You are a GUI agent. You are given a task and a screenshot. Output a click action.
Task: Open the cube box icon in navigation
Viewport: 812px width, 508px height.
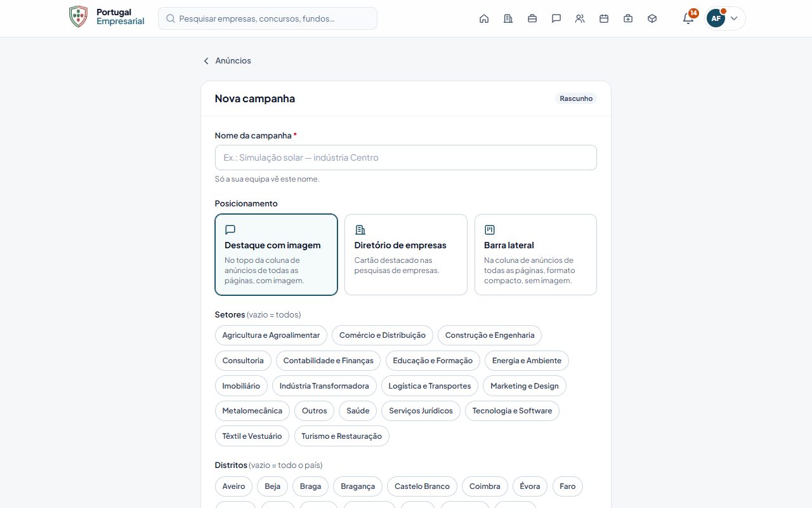[652, 18]
